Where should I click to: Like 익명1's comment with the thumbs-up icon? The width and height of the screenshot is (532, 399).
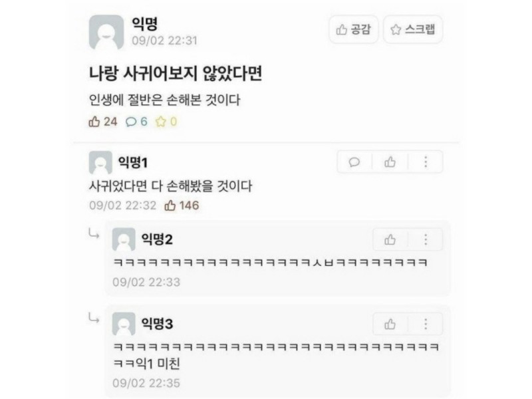pos(390,162)
